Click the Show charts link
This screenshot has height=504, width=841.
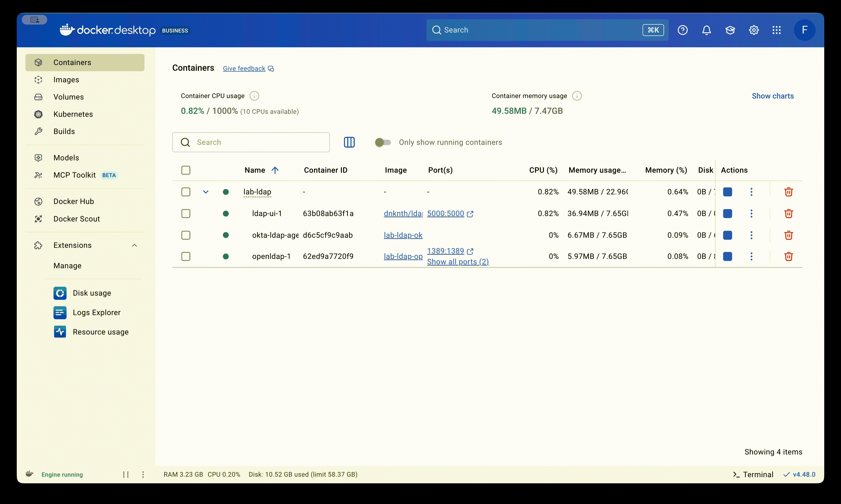773,96
